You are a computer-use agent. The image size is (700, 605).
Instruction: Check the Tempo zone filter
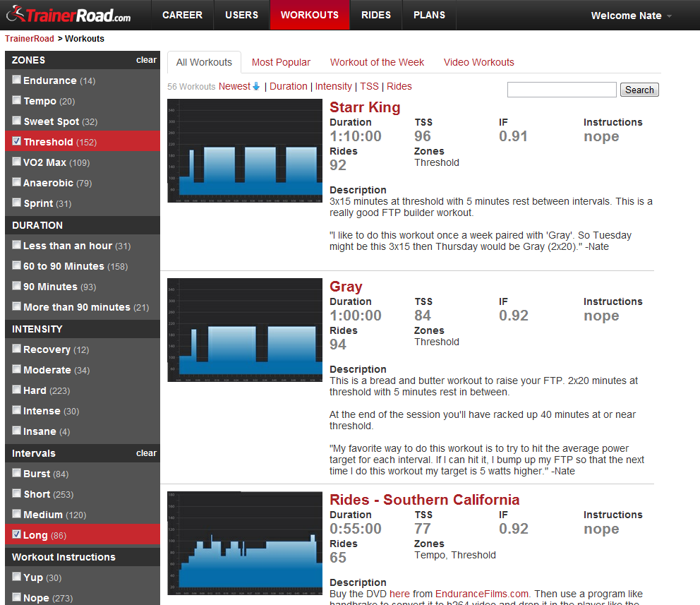(x=16, y=100)
